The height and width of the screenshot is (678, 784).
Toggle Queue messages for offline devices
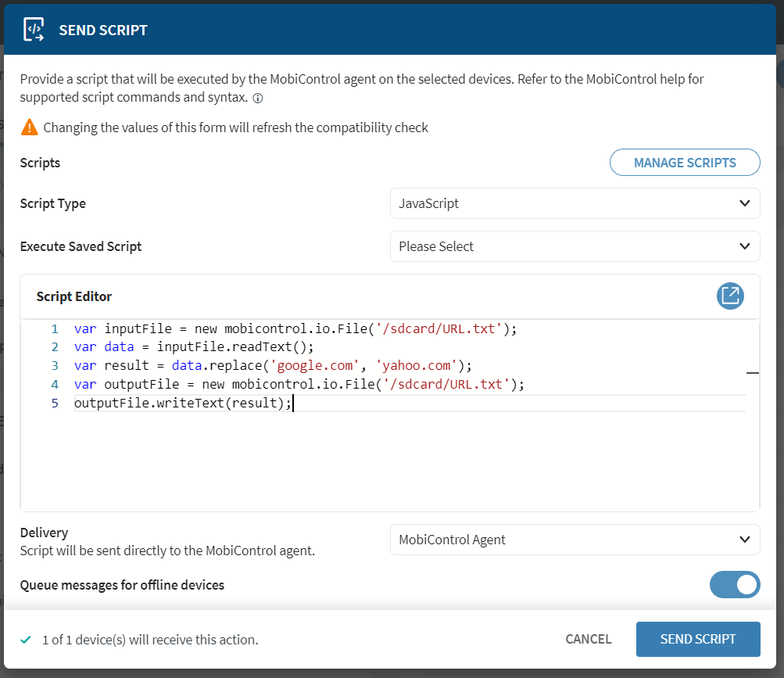[734, 585]
